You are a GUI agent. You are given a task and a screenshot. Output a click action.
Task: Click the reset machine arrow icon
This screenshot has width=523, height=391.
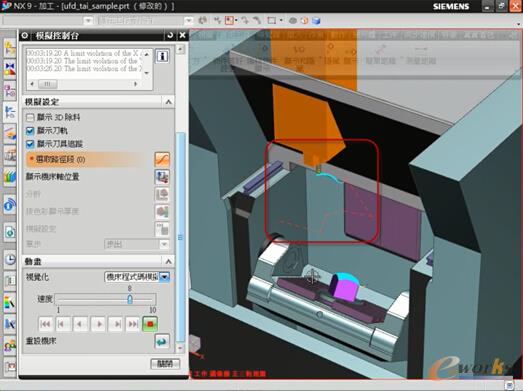tap(162, 341)
